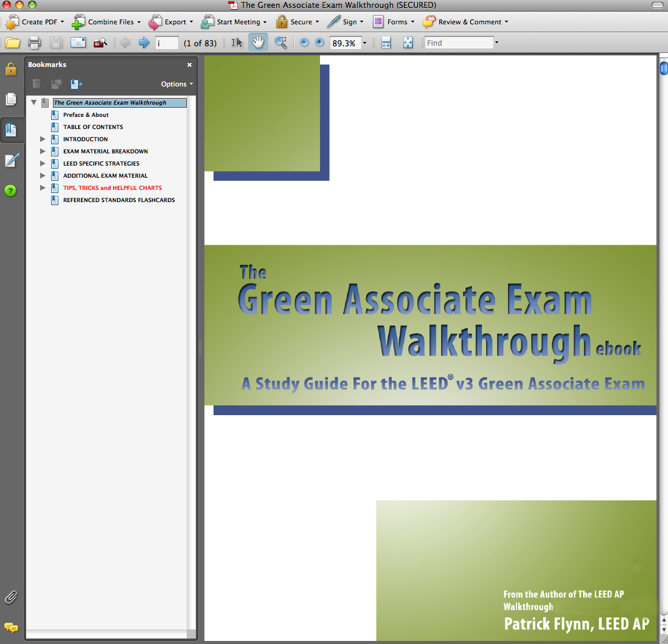Viewport: 668px width, 644px height.
Task: Print the document using the printer icon
Action: pos(35,43)
